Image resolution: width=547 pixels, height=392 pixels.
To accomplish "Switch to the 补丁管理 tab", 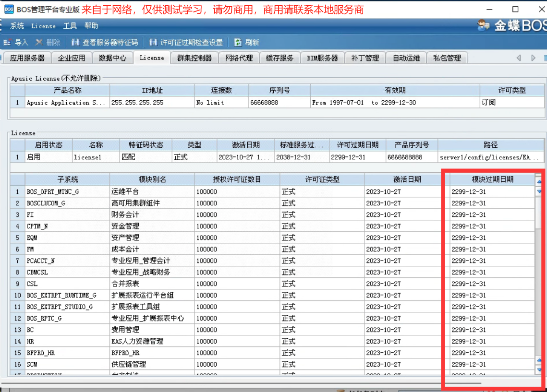I will pos(365,58).
